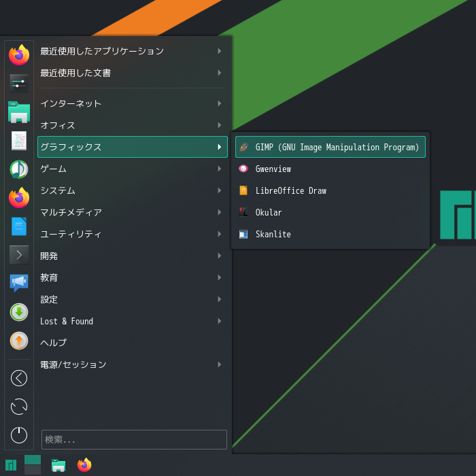Launch Firefox icon above the settings sliders icon
The image size is (476, 476).
pyautogui.click(x=19, y=55)
